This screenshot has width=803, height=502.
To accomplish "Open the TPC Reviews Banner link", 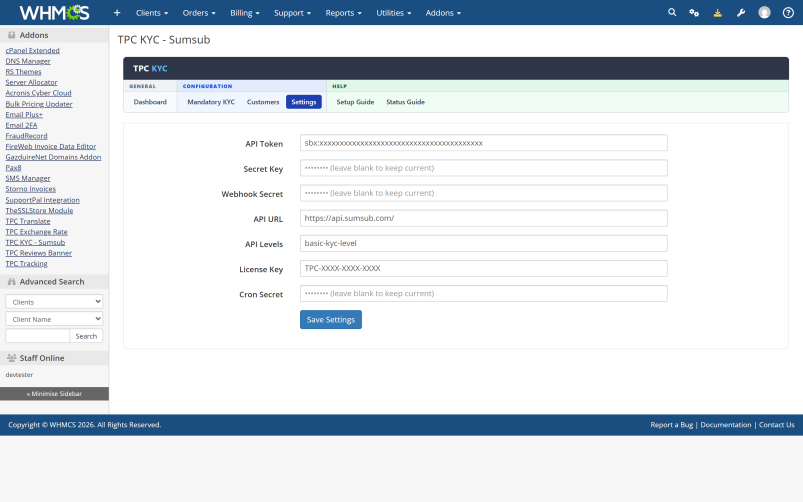I will click(39, 253).
